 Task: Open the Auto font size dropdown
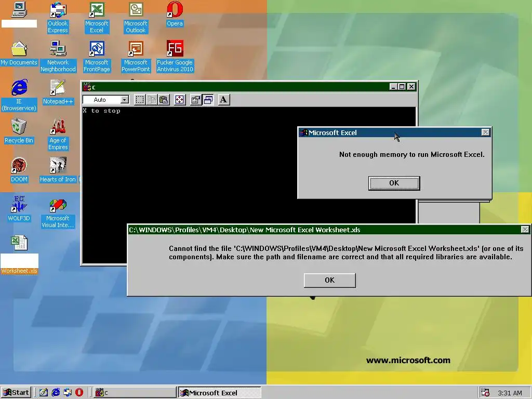tap(125, 100)
